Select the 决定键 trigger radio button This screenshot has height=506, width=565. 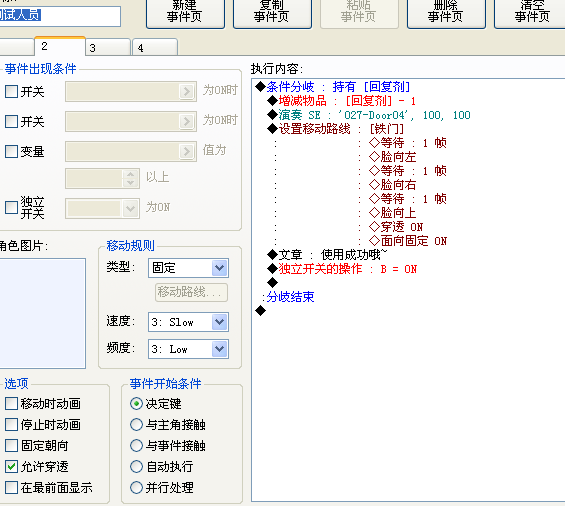(x=136, y=404)
